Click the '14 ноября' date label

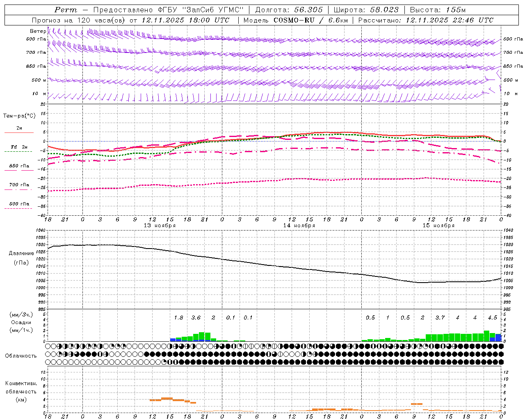click(x=299, y=226)
